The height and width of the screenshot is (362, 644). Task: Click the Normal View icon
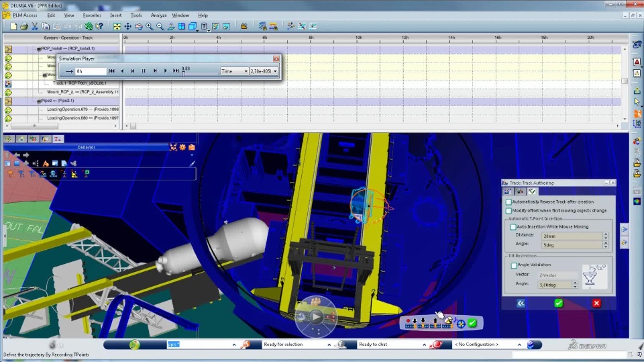171,26
